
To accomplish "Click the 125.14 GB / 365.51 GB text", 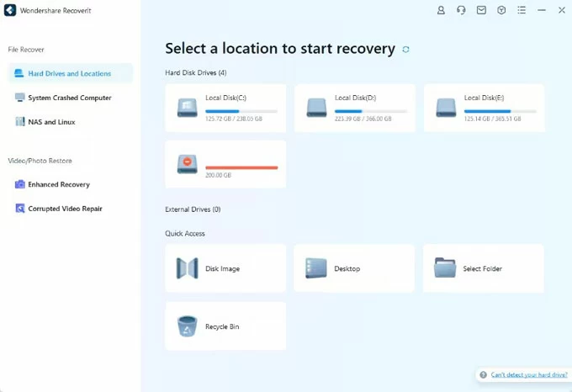I will (492, 119).
